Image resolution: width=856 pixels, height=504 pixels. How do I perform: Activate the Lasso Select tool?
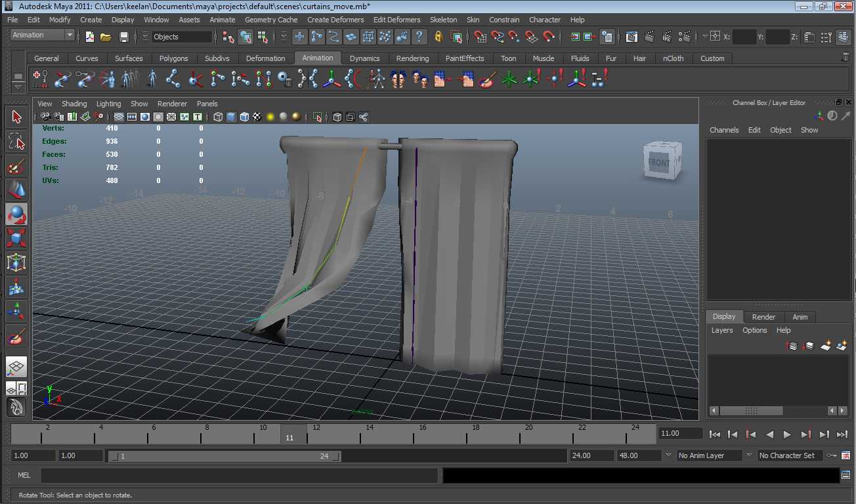click(16, 142)
